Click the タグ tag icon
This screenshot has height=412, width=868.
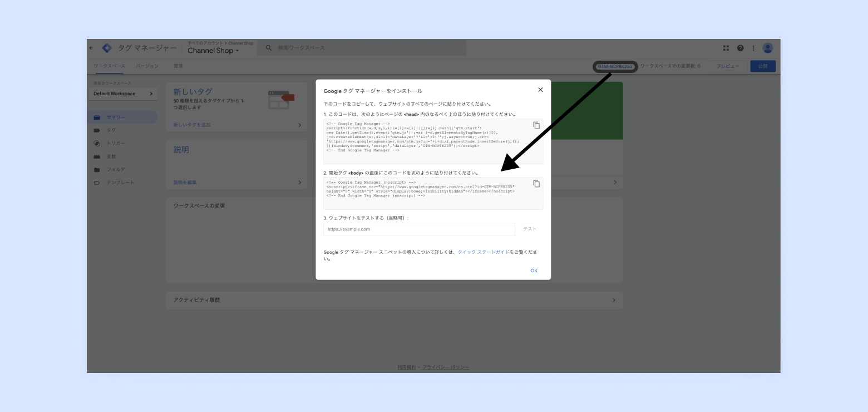coord(97,130)
